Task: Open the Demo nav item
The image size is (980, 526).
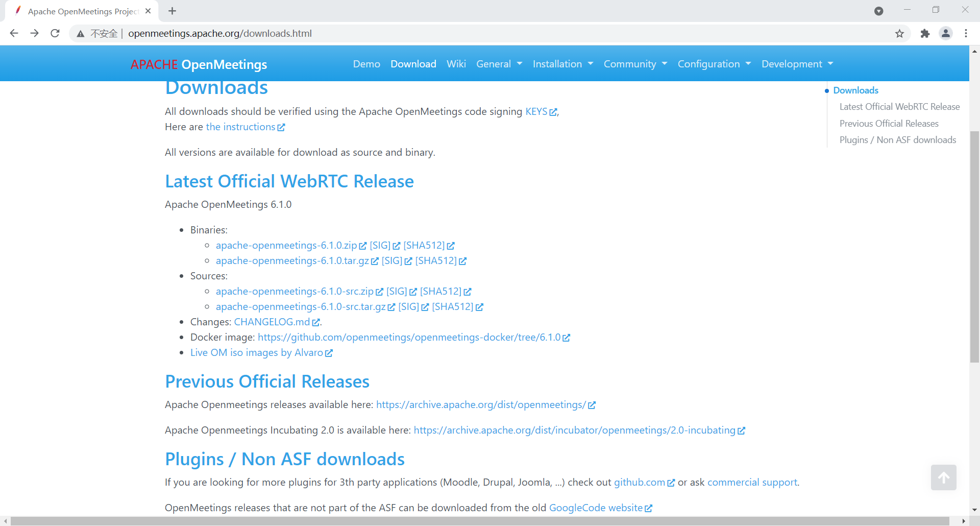Action: [x=366, y=64]
